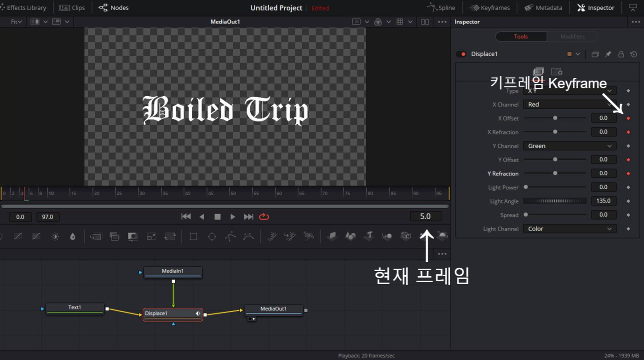Add a Text 3D node from toolbar
This screenshot has height=360, width=644.
tap(369, 236)
